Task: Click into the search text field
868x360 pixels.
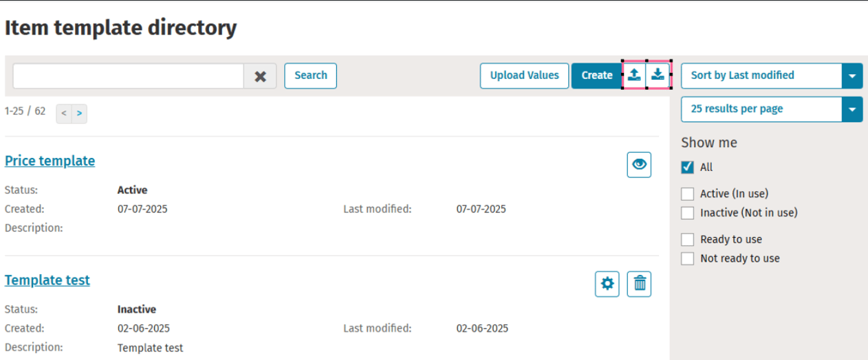Action: coord(128,76)
